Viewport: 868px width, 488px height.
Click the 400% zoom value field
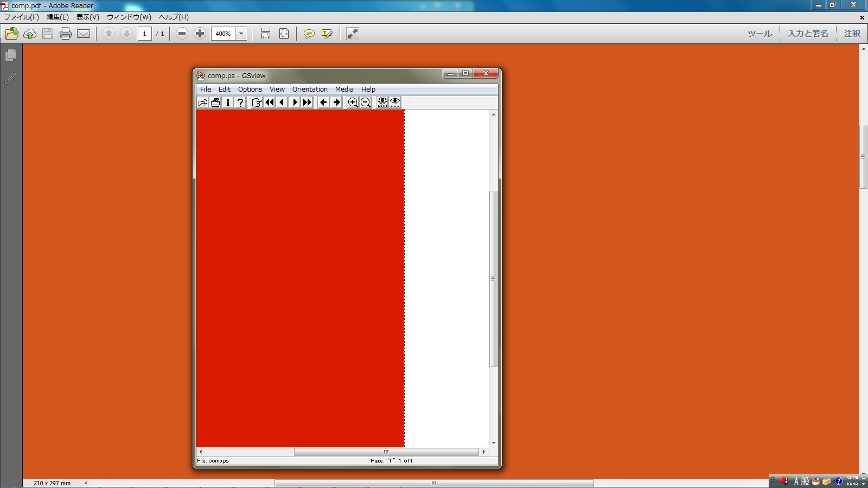(x=223, y=34)
